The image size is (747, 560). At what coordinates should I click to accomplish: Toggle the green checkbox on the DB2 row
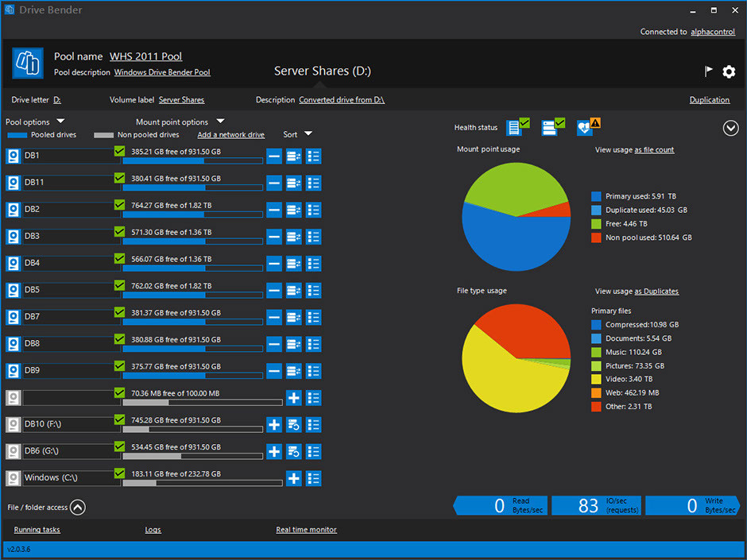119,205
